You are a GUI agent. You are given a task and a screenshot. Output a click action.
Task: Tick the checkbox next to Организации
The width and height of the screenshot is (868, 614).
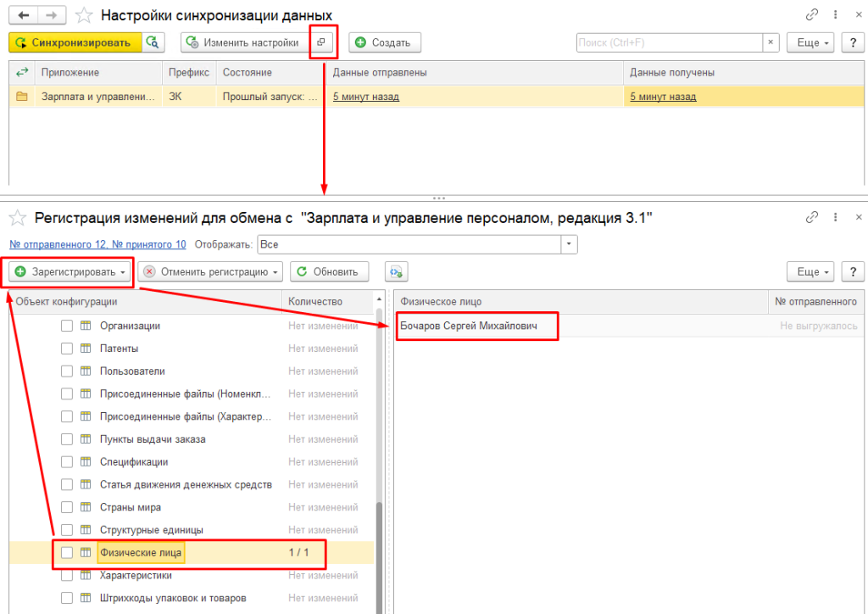(67, 326)
